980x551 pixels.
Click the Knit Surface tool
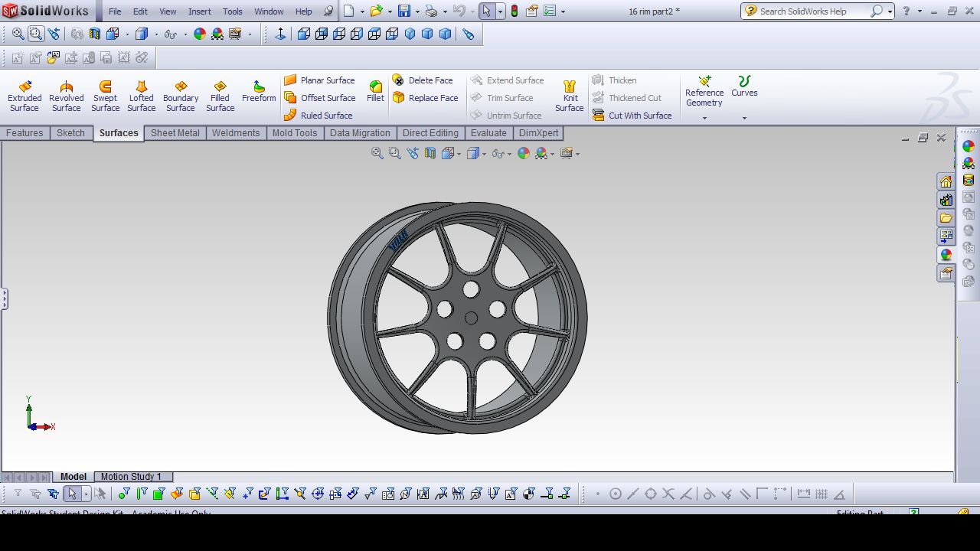pyautogui.click(x=570, y=96)
